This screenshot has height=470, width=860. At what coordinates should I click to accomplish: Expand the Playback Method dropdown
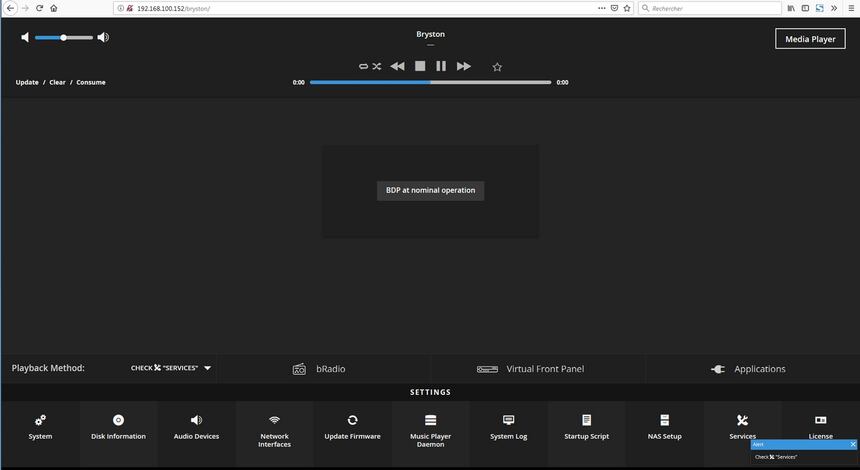171,368
